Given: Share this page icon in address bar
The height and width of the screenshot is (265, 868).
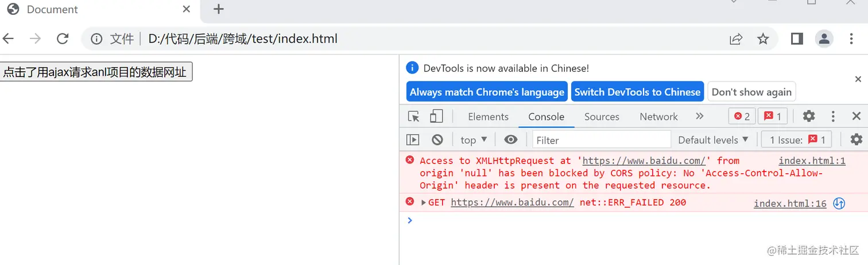Looking at the screenshot, I should pyautogui.click(x=735, y=38).
